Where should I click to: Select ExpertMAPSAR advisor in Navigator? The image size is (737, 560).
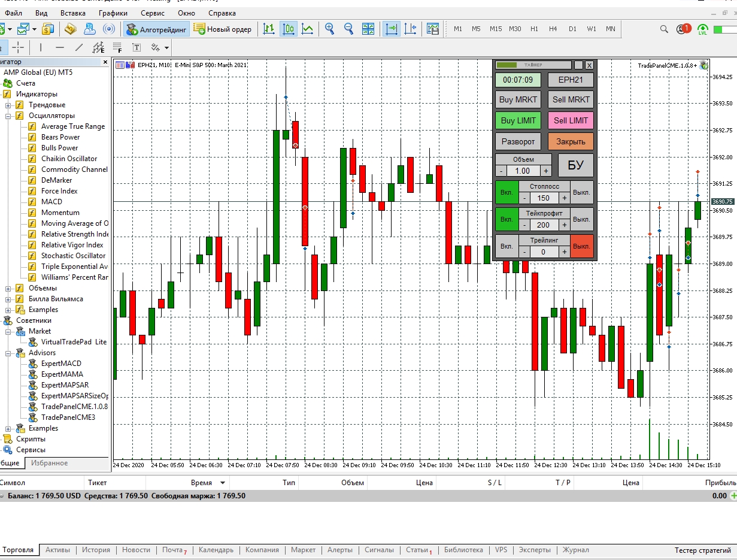(65, 385)
